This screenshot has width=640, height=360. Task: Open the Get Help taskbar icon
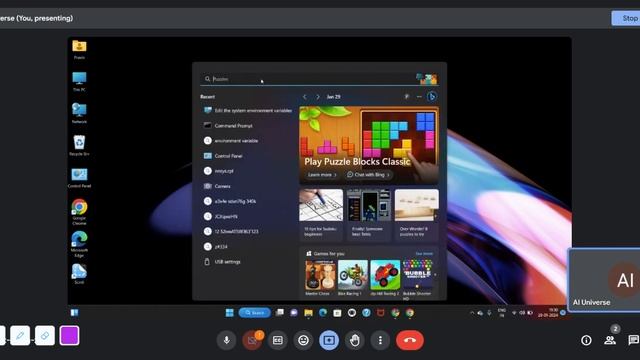367,313
